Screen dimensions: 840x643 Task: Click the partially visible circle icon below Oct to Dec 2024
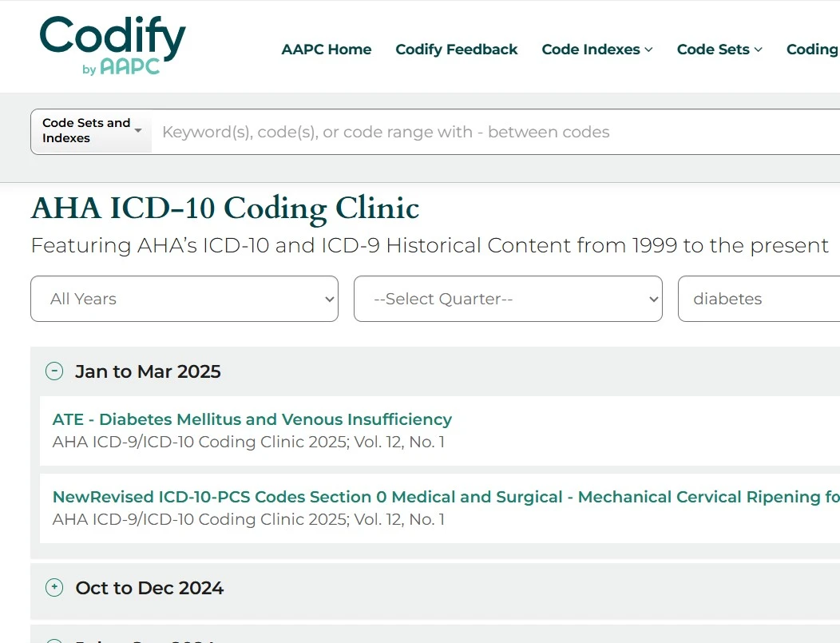54,641
